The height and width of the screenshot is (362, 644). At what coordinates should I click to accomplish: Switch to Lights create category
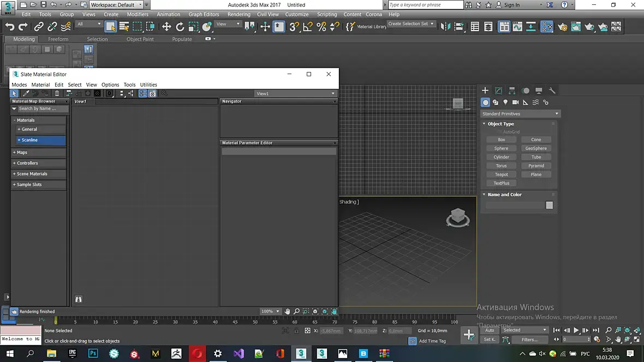pyautogui.click(x=505, y=102)
